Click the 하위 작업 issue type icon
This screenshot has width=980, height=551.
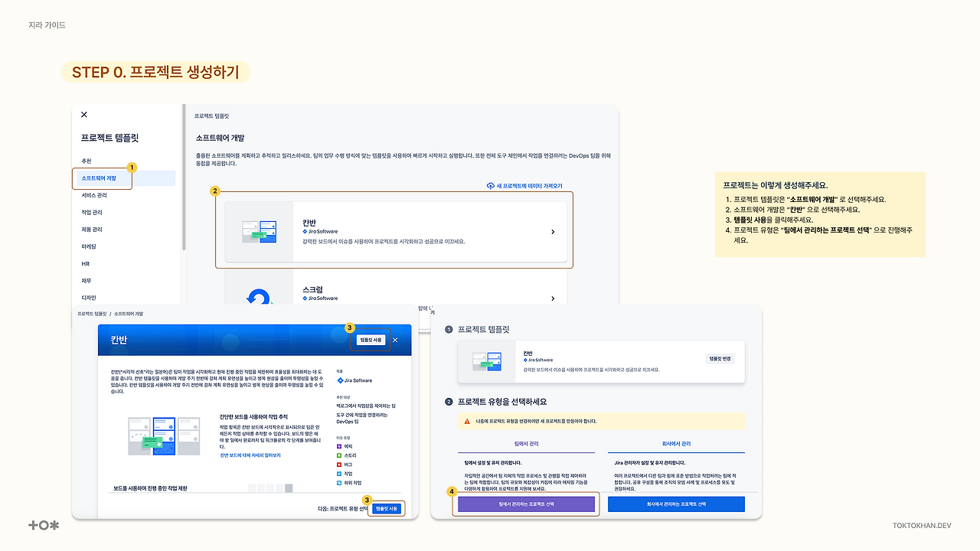point(339,483)
